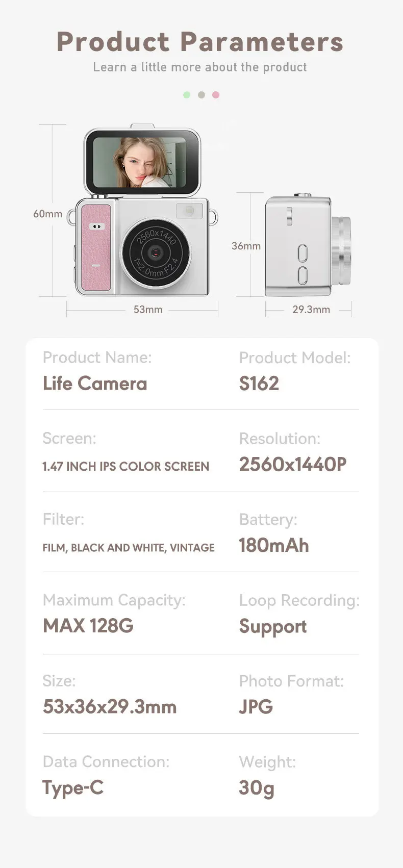Click the S162 product model value
The height and width of the screenshot is (868, 403).
click(259, 384)
